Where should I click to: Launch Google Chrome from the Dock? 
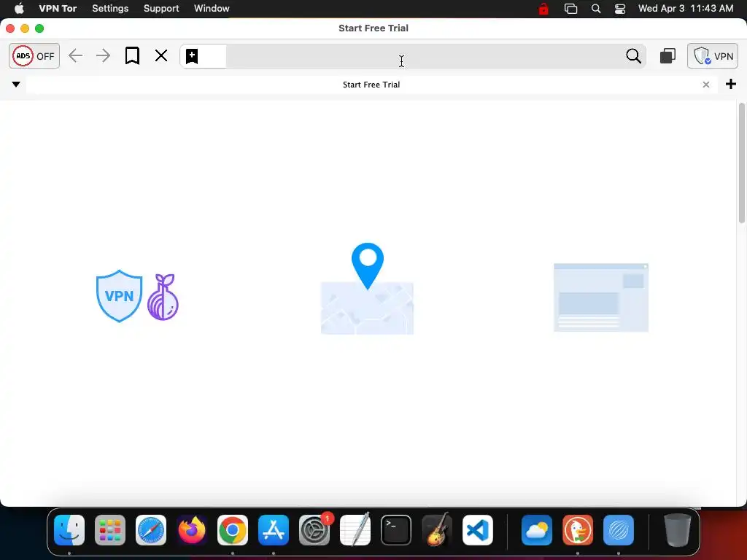pyautogui.click(x=233, y=530)
